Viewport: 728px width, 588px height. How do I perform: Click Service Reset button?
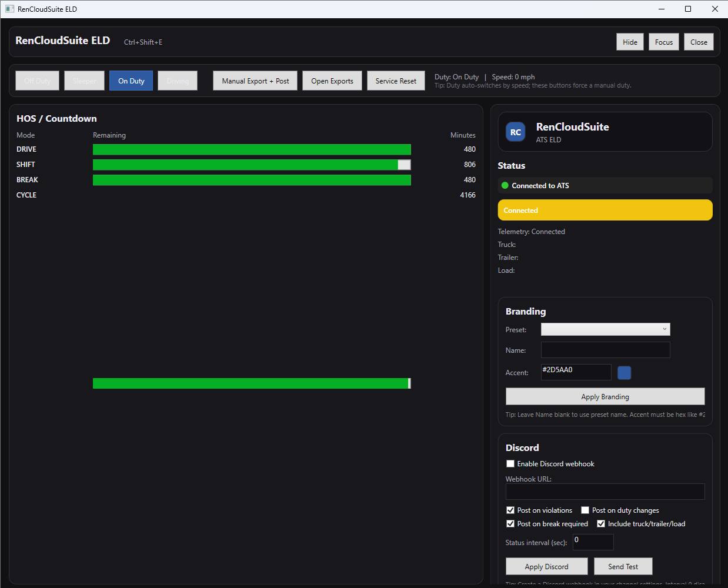coord(396,81)
